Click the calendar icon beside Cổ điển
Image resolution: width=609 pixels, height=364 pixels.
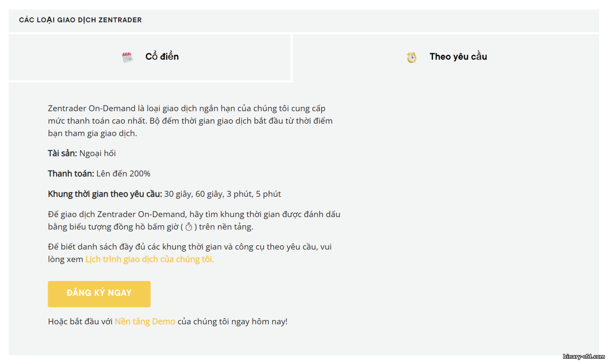(127, 57)
